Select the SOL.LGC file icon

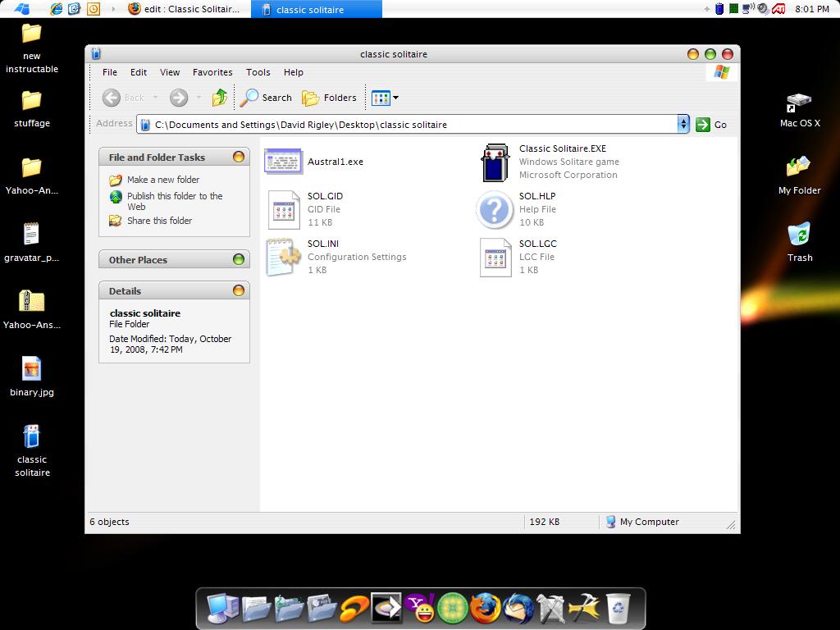(x=495, y=257)
